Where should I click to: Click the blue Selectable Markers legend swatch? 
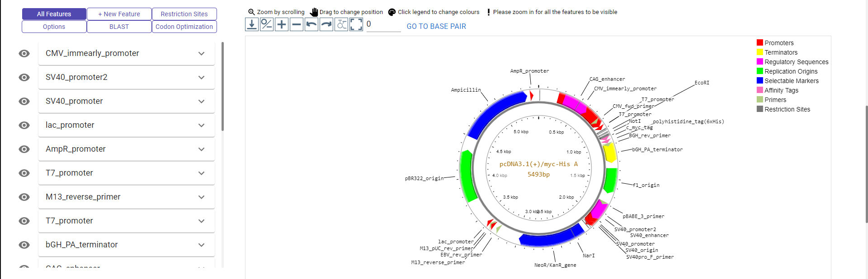click(760, 81)
